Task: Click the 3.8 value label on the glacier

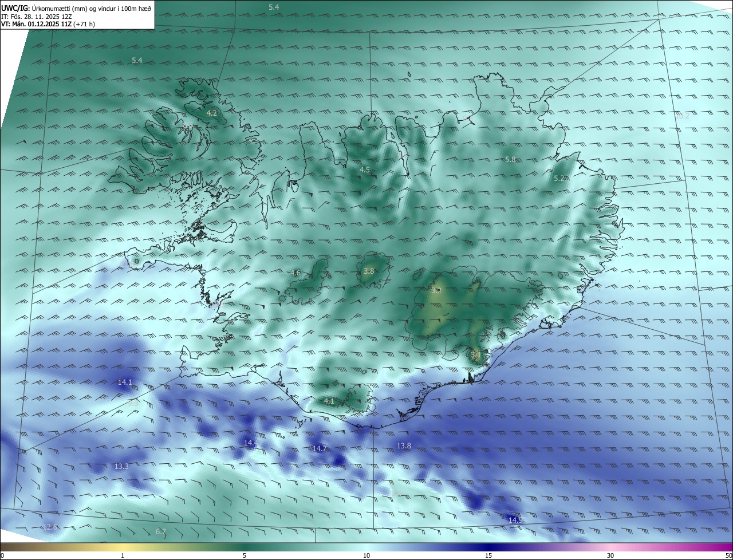Action: coord(369,271)
